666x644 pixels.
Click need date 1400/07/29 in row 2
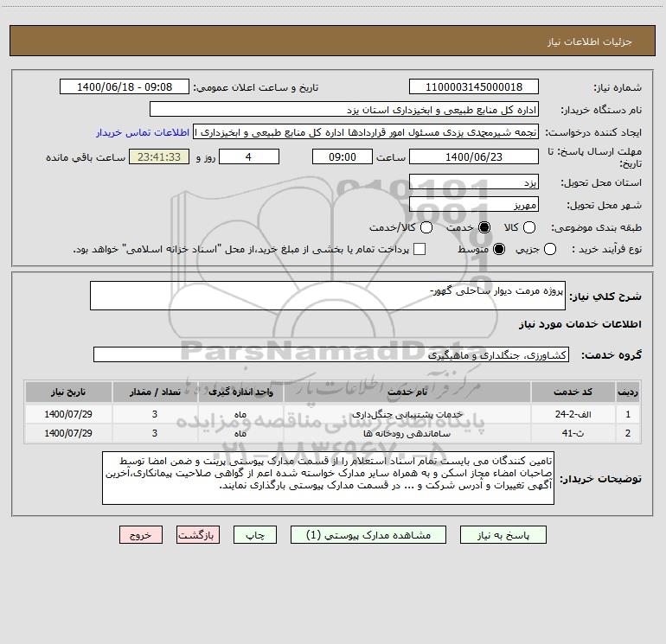coord(68,433)
